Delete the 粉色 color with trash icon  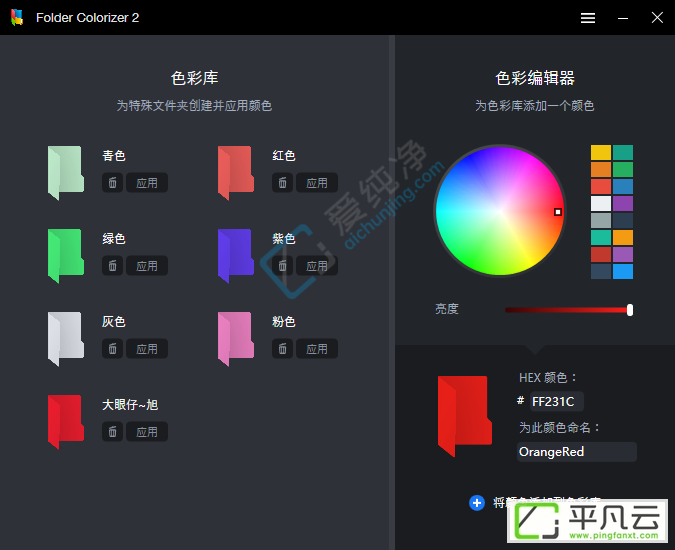[282, 349]
